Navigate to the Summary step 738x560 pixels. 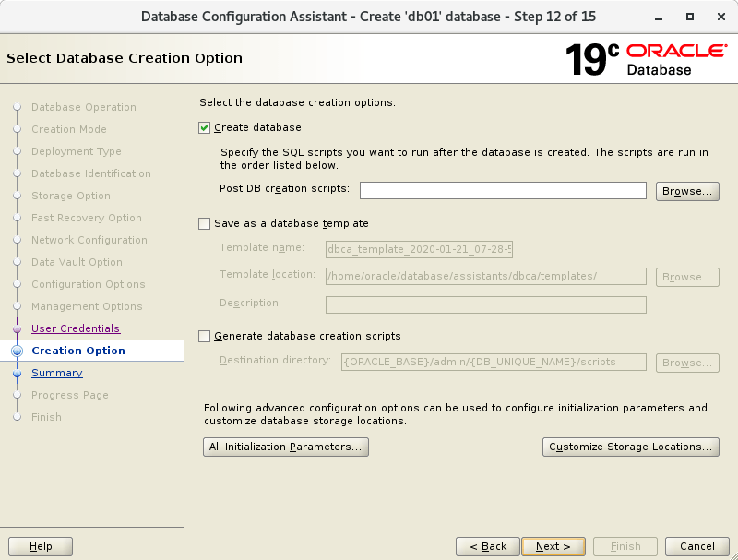[56, 373]
